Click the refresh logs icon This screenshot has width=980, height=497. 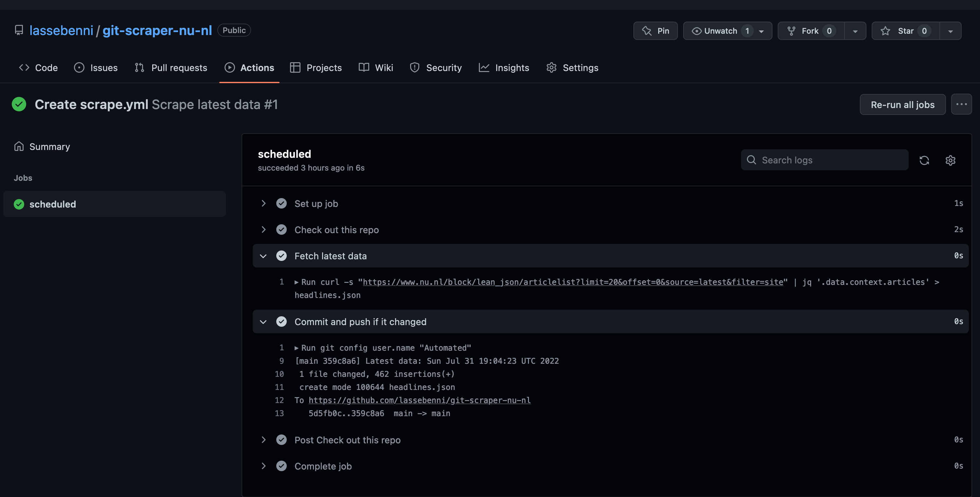924,160
